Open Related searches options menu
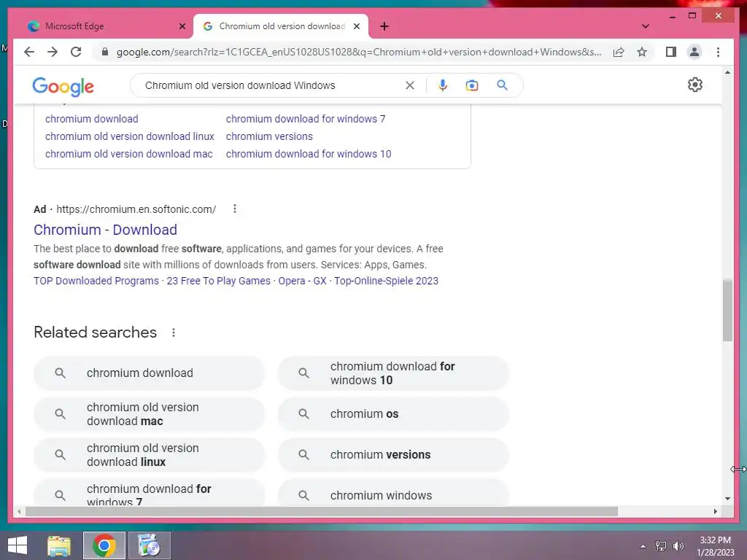The height and width of the screenshot is (560, 747). pos(174,332)
